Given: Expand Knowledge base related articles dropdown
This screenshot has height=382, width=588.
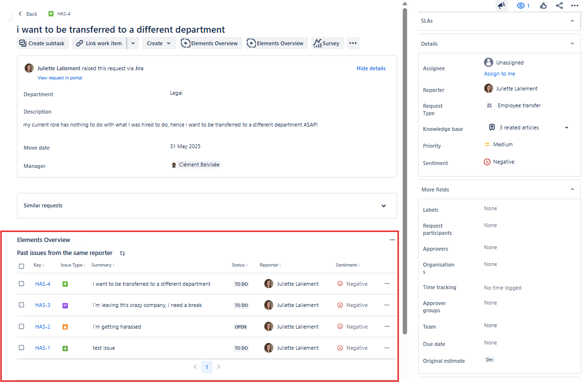Looking at the screenshot, I should 566,127.
